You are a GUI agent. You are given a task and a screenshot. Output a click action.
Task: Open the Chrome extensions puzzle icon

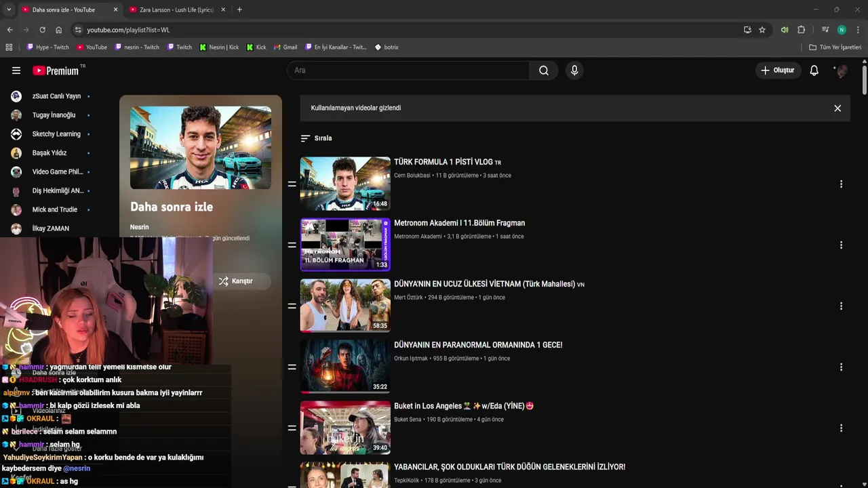tap(801, 30)
